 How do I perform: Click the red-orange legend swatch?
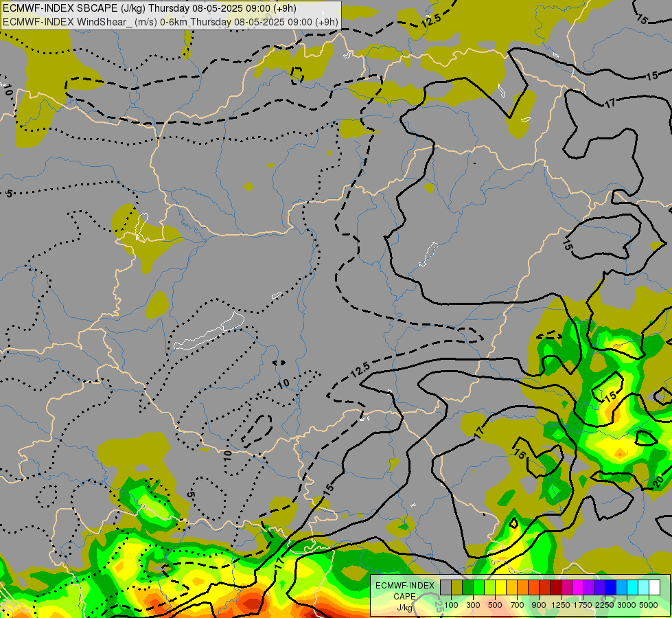click(x=533, y=588)
